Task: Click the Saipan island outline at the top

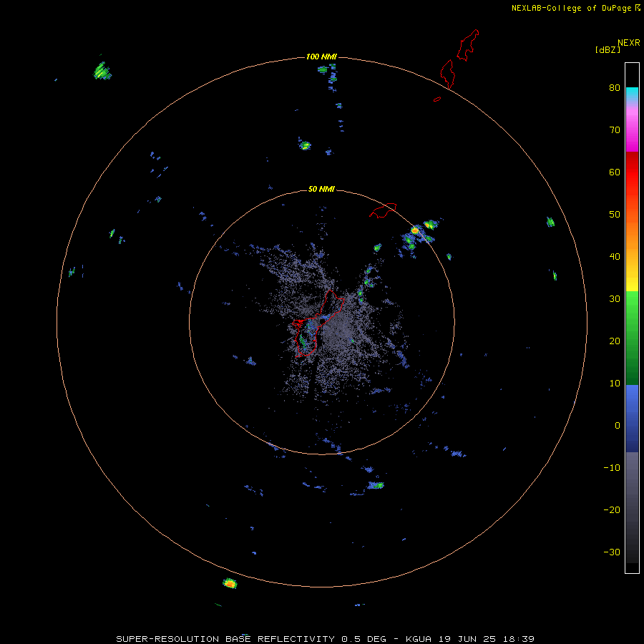Action: click(x=468, y=45)
